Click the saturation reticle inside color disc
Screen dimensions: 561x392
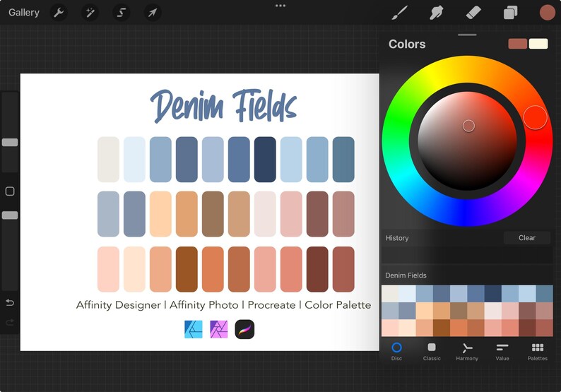[x=468, y=126]
